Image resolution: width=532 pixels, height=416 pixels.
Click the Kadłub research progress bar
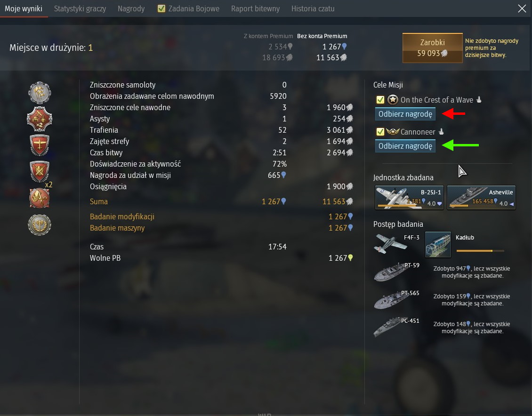coord(480,251)
